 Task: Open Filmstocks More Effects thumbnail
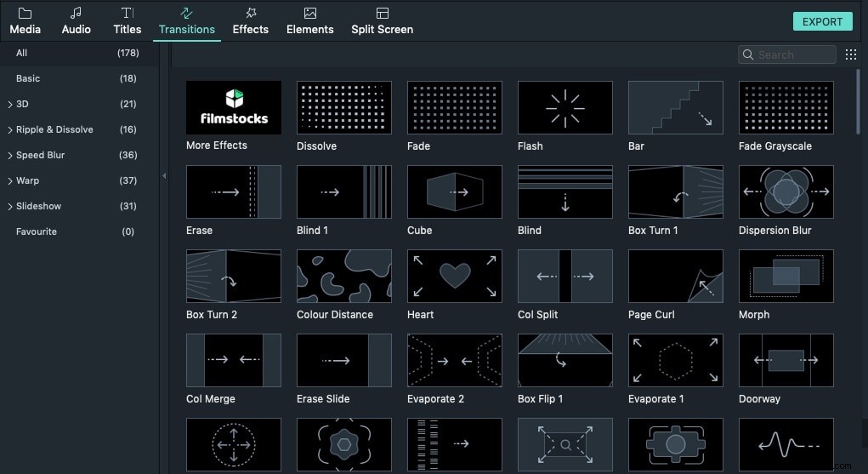point(234,107)
